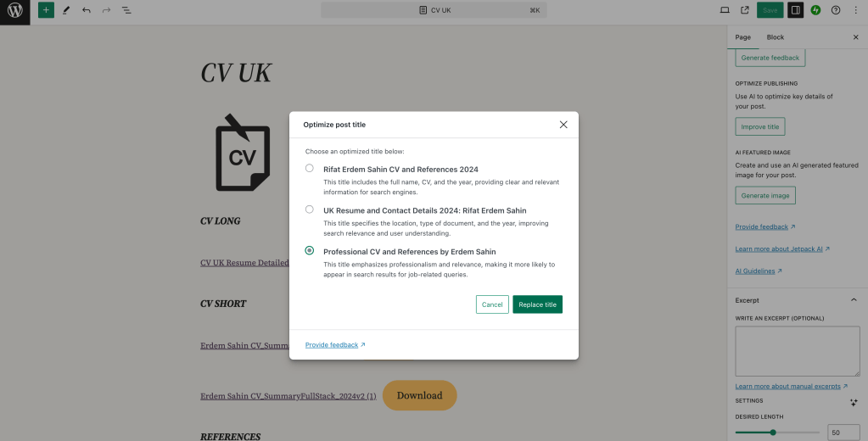The height and width of the screenshot is (441, 868).
Task: Collapse the Excerpt panel chevron
Action: coord(854,300)
